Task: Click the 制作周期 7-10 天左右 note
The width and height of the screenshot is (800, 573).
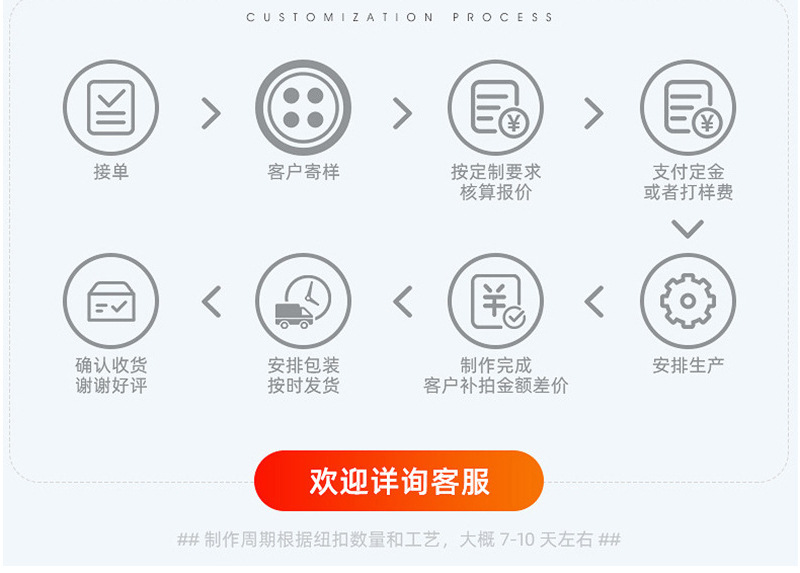Action: click(x=399, y=539)
